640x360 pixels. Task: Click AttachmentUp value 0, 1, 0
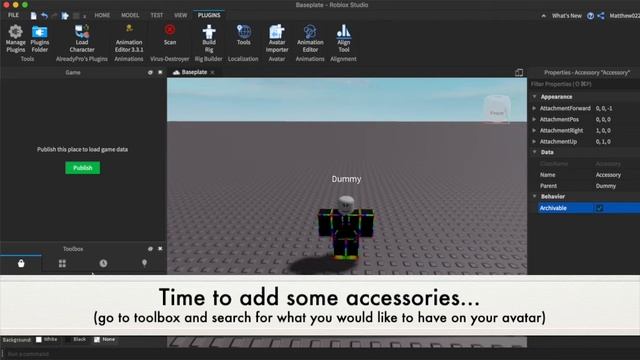(x=603, y=141)
